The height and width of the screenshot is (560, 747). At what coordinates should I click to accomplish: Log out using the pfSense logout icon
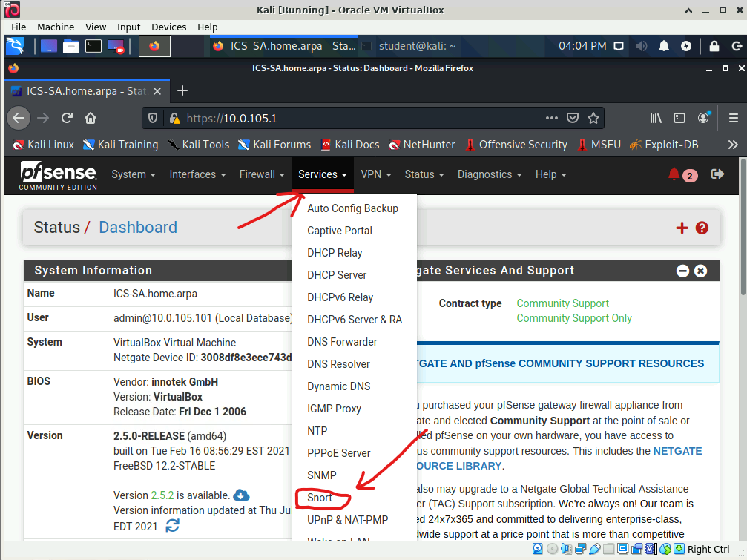point(717,174)
